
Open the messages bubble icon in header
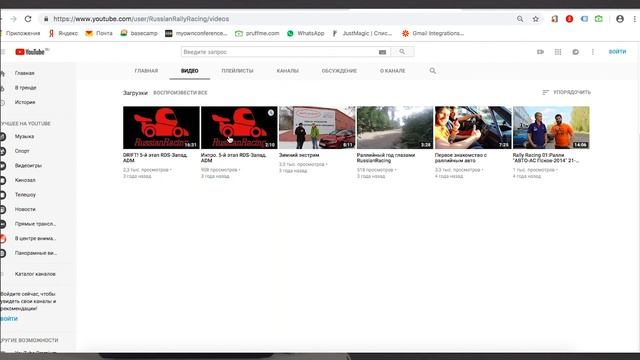coord(576,52)
